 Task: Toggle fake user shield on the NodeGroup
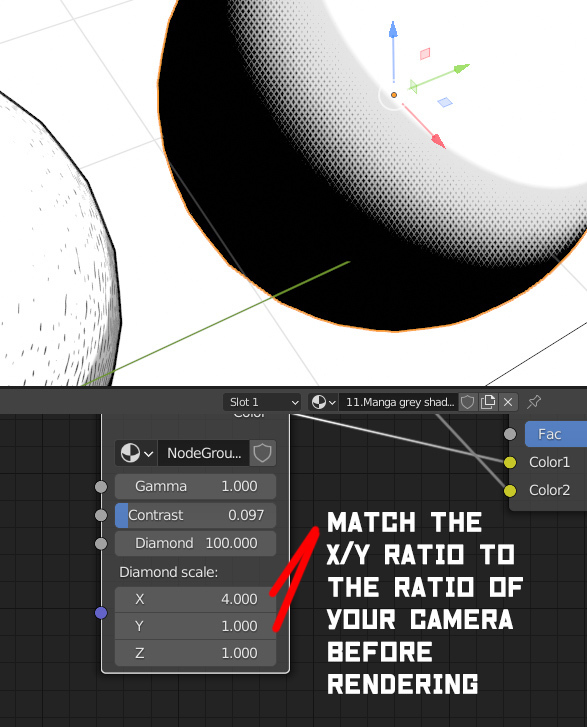[x=262, y=453]
